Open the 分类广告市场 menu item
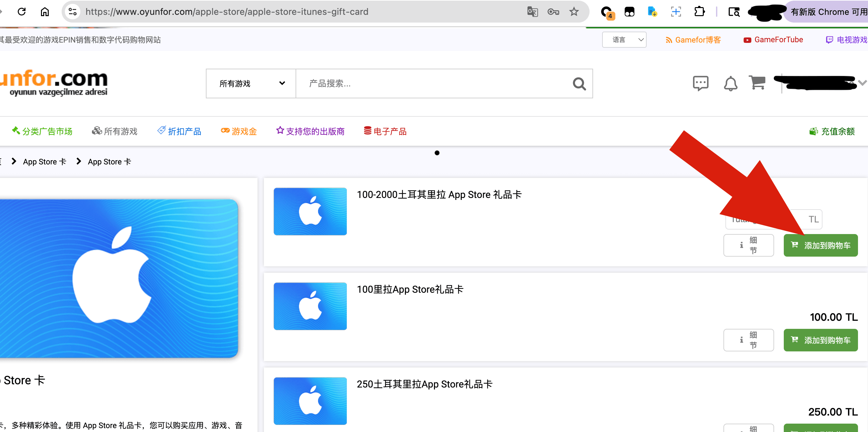This screenshot has height=432, width=868. coord(42,131)
